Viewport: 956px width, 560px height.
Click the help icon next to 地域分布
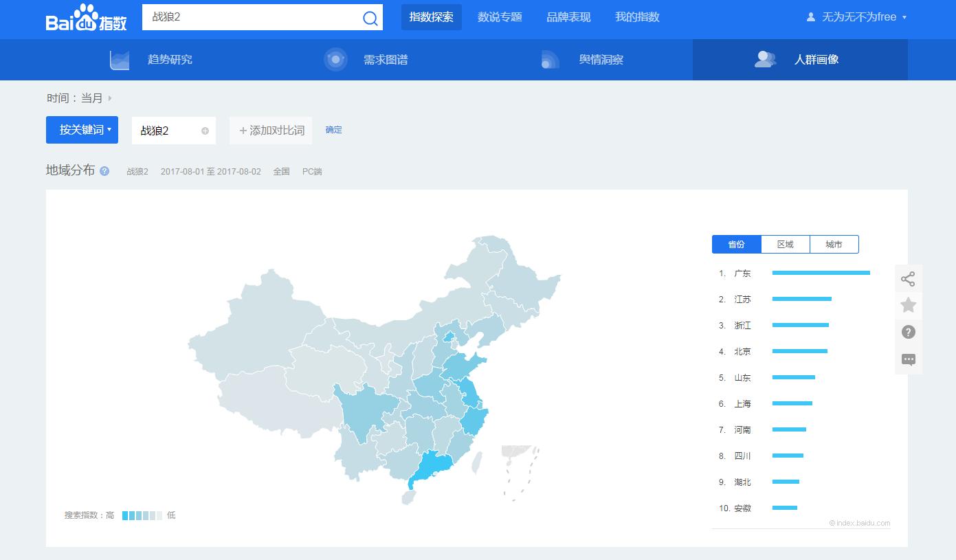point(104,171)
